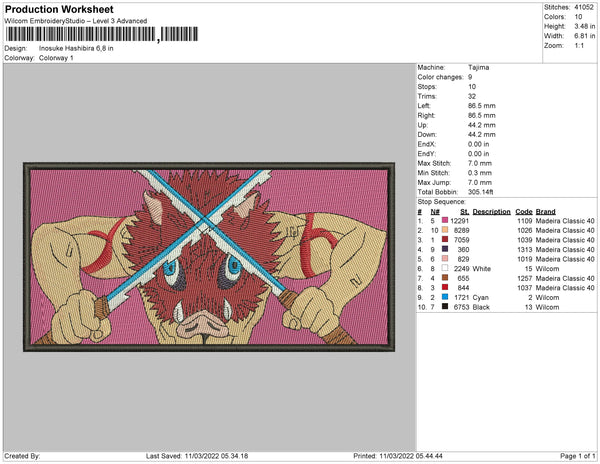Click the dark red swatch for code 1039
The height and width of the screenshot is (464, 600).
tap(445, 239)
